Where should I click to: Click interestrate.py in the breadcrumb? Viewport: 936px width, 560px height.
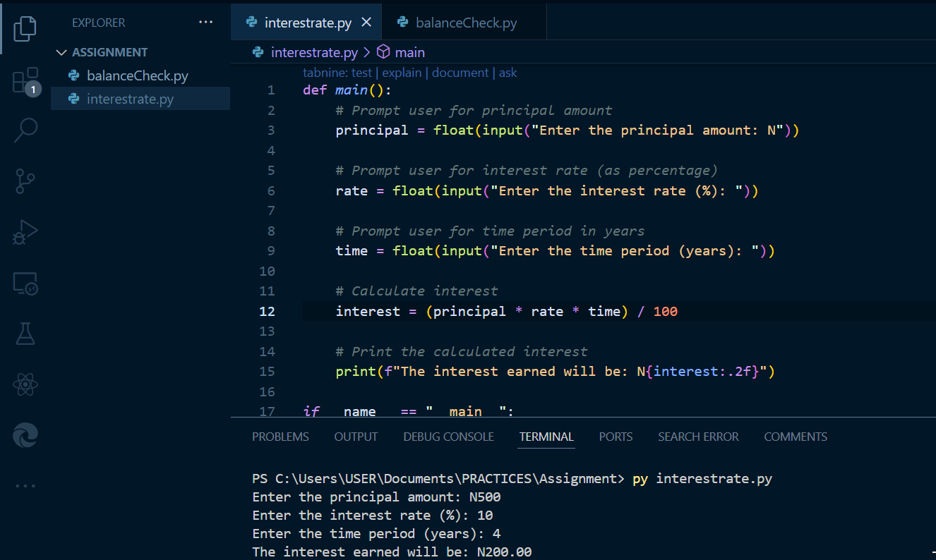(314, 52)
